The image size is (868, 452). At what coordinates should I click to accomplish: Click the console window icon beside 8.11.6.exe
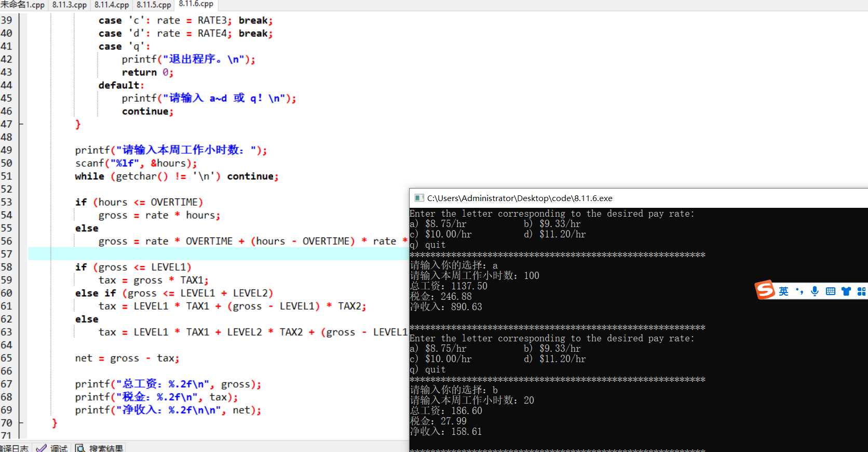tap(419, 198)
